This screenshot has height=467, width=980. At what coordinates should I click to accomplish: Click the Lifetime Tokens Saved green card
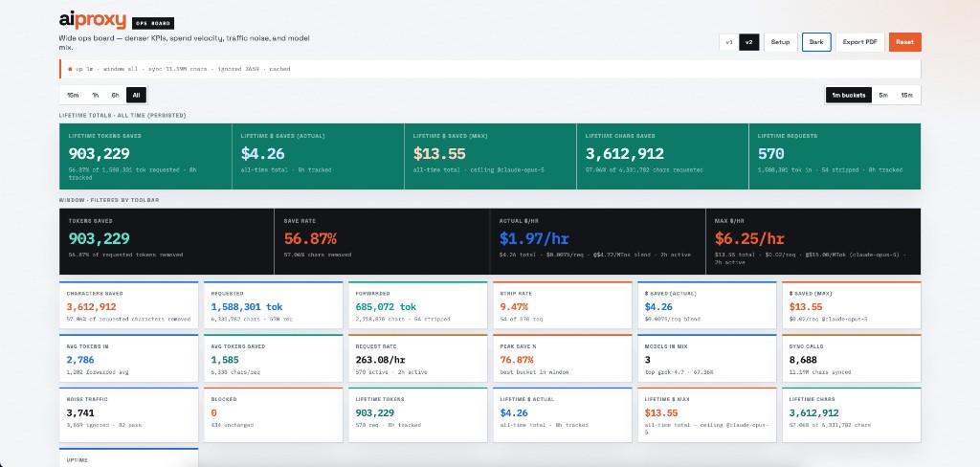point(145,156)
